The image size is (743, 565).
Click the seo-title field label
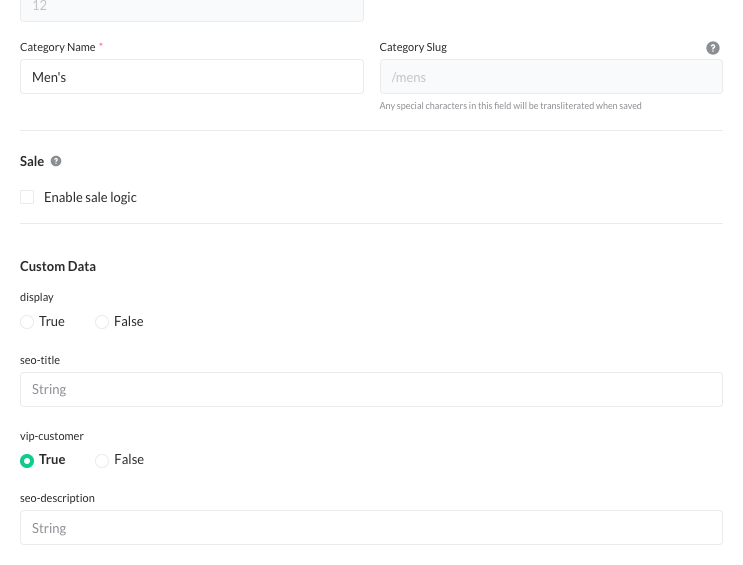[40, 360]
